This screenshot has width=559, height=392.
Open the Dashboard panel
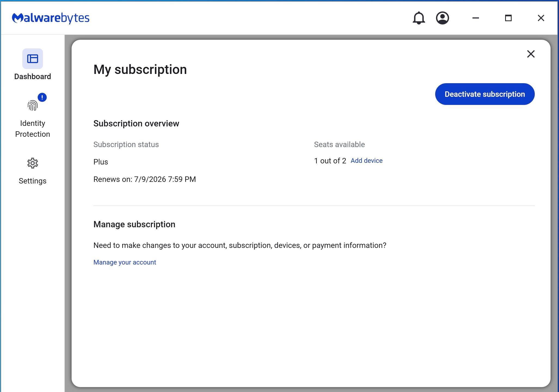[32, 65]
